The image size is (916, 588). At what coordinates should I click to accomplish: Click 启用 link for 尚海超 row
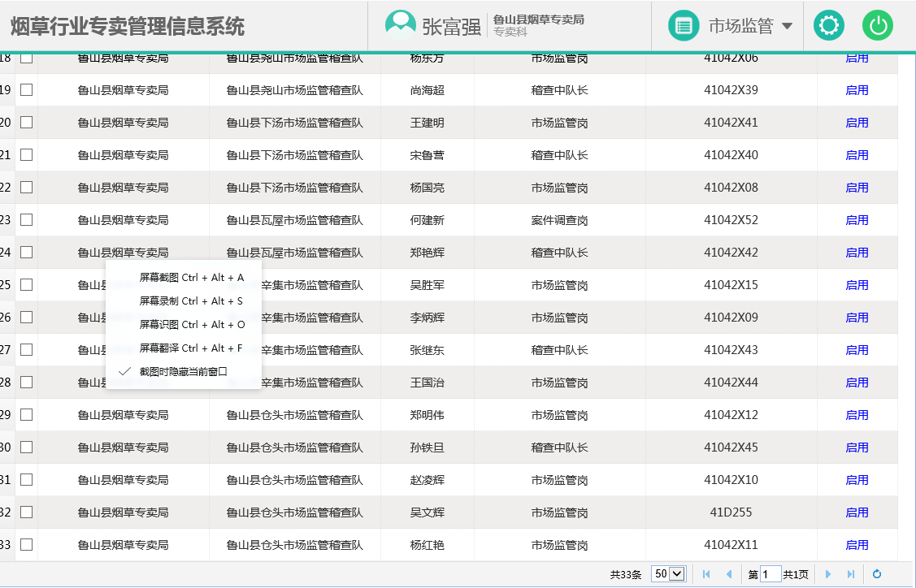click(x=857, y=90)
